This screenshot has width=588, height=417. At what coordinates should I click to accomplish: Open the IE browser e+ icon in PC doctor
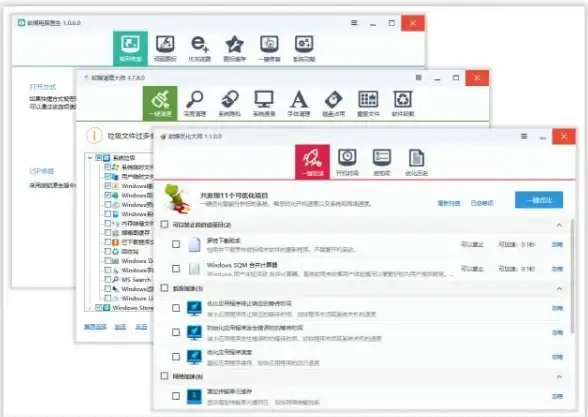(x=200, y=48)
